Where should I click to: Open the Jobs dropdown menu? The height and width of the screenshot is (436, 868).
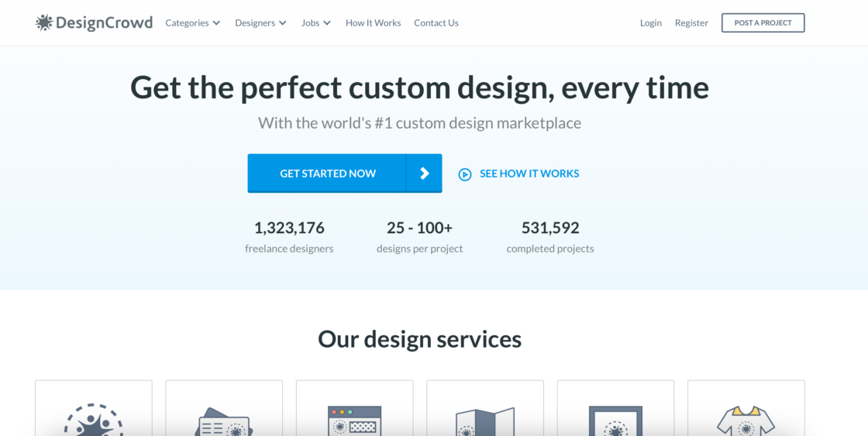pyautogui.click(x=316, y=22)
